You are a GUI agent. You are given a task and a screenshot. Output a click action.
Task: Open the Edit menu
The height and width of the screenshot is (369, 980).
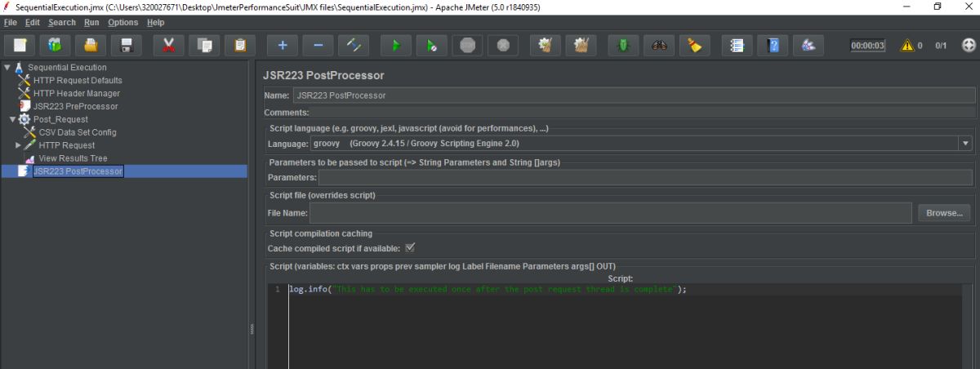click(x=32, y=22)
